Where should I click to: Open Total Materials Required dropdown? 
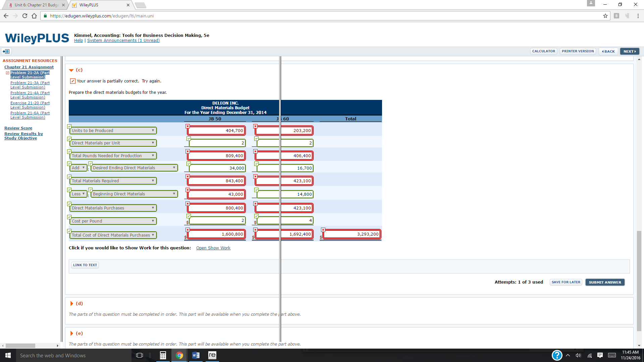pyautogui.click(x=113, y=181)
